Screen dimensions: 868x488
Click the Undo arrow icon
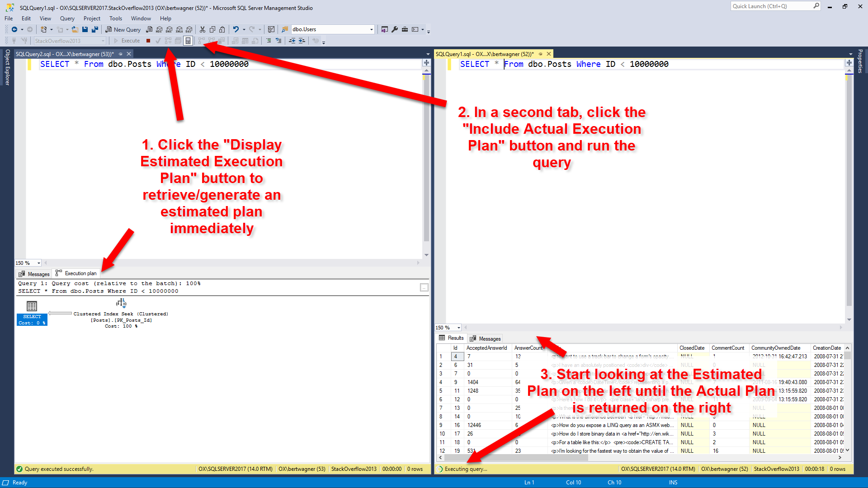click(x=236, y=29)
